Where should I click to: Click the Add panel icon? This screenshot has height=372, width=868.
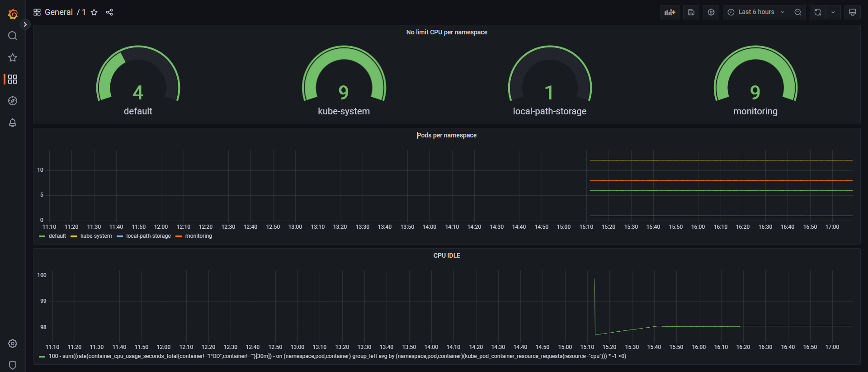click(x=670, y=12)
